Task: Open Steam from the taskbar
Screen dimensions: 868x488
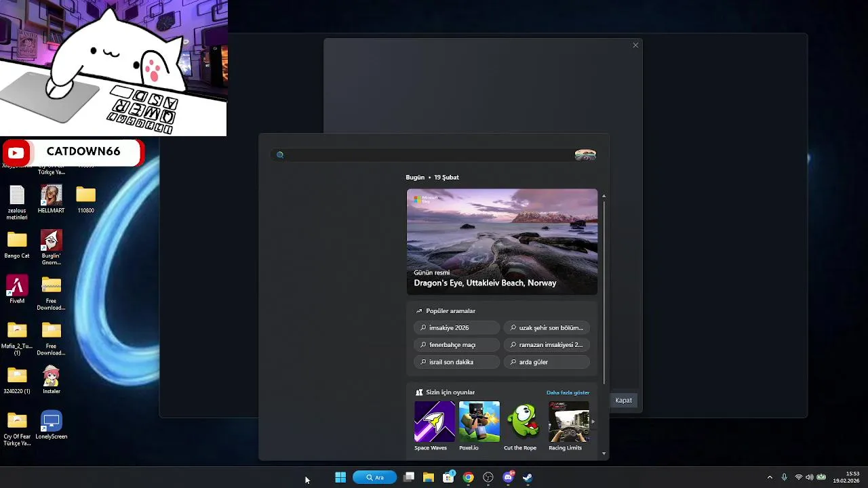Action: coord(528,477)
